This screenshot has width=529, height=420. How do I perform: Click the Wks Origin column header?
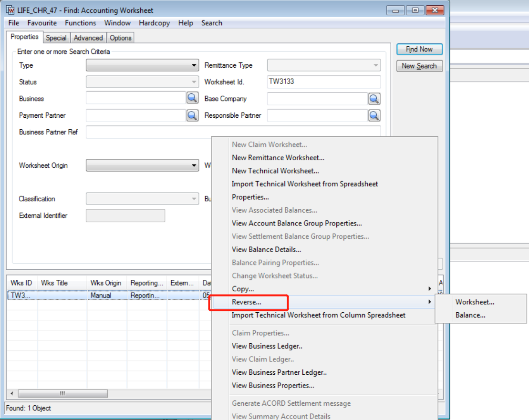coord(106,283)
